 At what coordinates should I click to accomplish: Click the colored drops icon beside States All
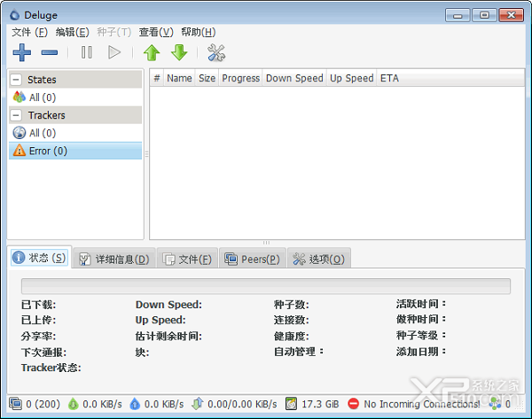coord(20,97)
